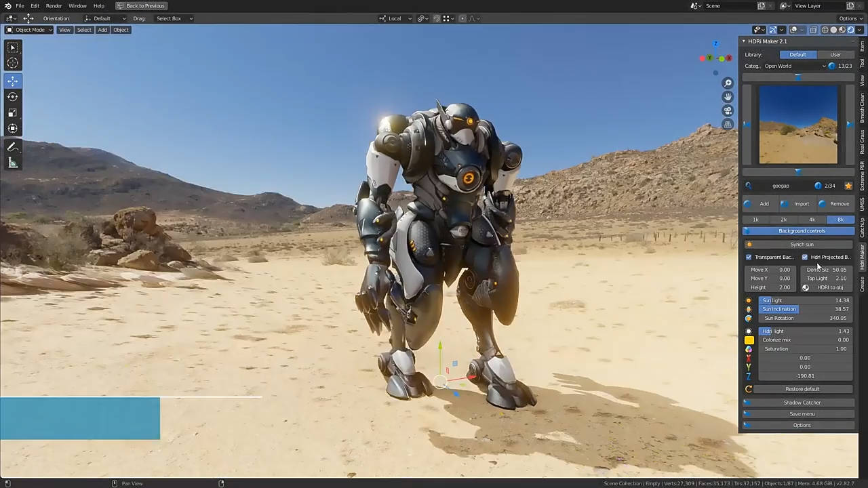
Task: Toggle Hdri Projected Background checkbox
Action: pos(805,258)
